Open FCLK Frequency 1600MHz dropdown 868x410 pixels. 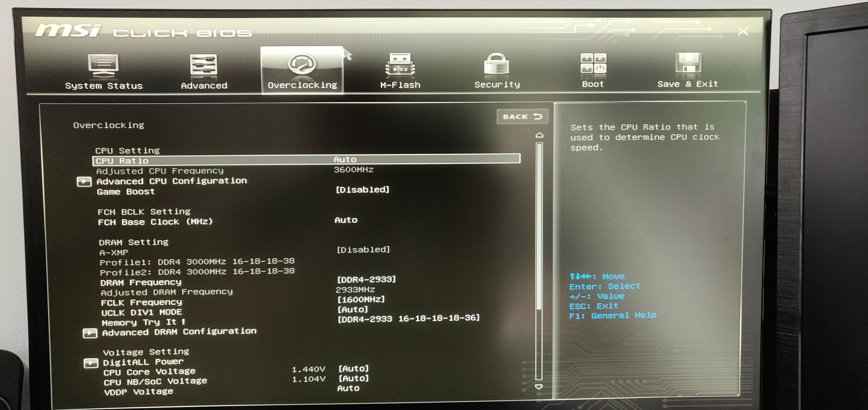click(x=361, y=299)
